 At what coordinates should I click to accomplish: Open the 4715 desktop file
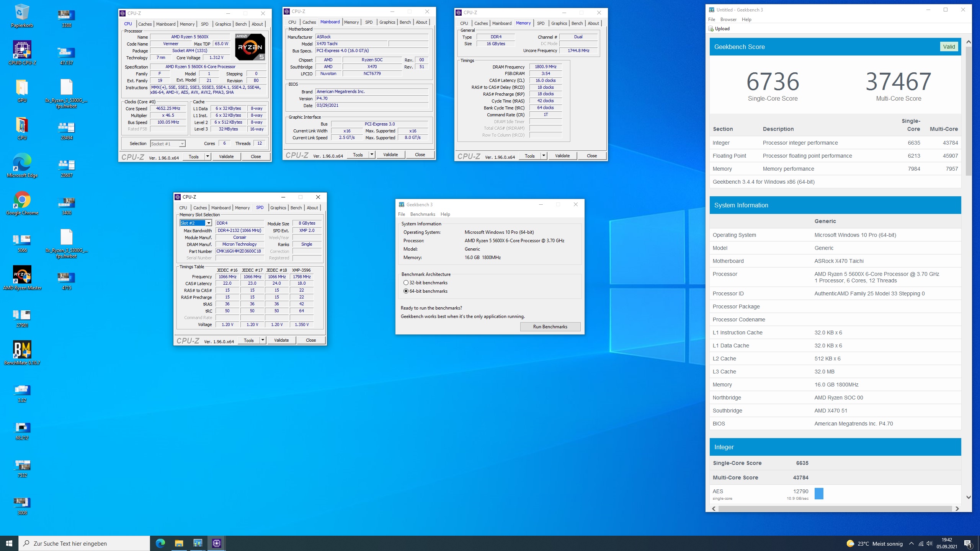point(66,281)
